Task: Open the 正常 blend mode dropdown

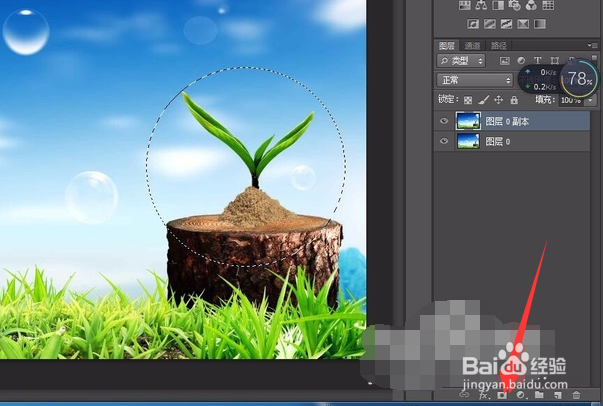Action: [x=475, y=80]
